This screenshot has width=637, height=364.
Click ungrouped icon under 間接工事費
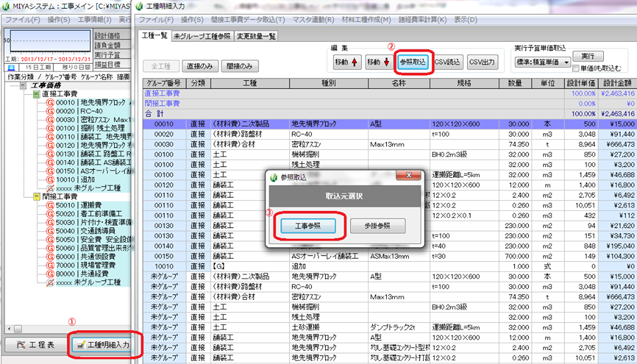click(50, 282)
